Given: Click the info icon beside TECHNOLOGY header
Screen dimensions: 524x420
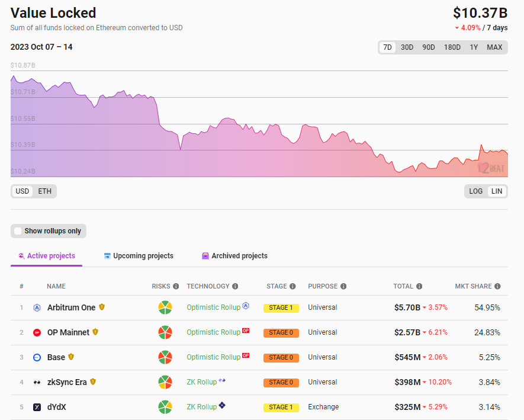Looking at the screenshot, I should (x=235, y=287).
